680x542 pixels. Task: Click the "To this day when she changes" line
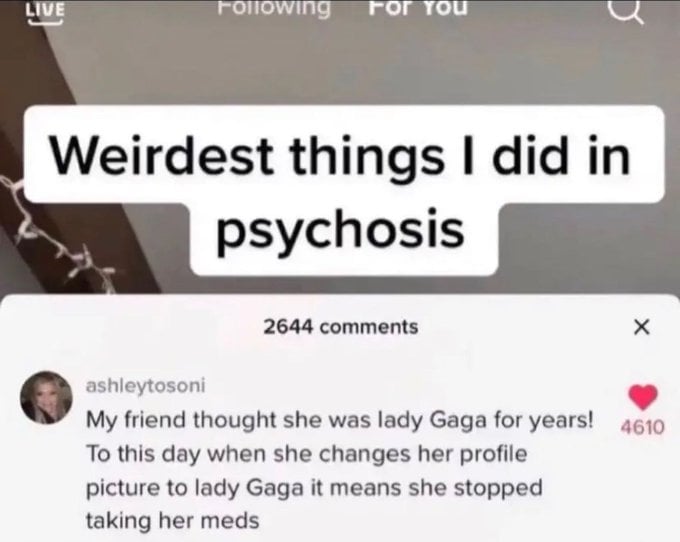(307, 454)
